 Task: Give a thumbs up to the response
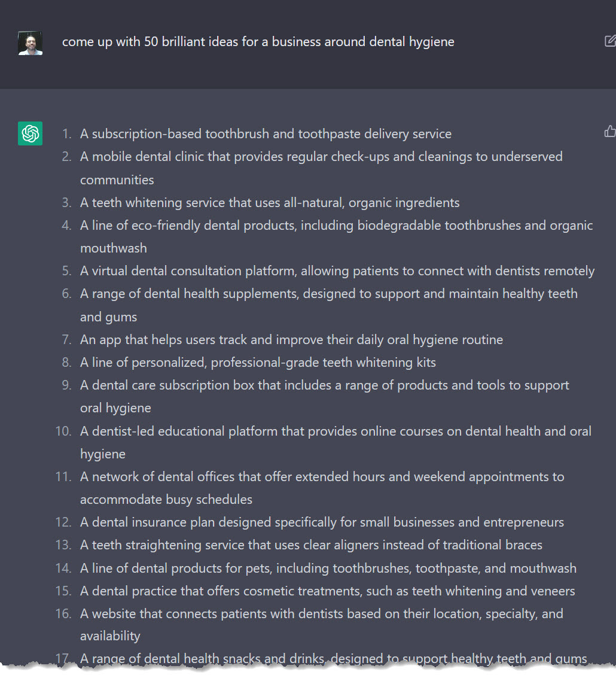coord(609,131)
